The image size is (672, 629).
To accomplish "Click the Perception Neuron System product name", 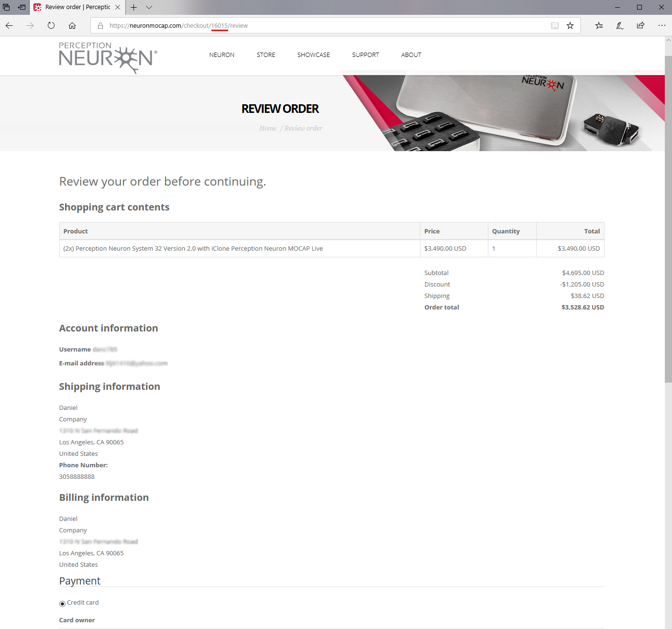I will [x=193, y=249].
